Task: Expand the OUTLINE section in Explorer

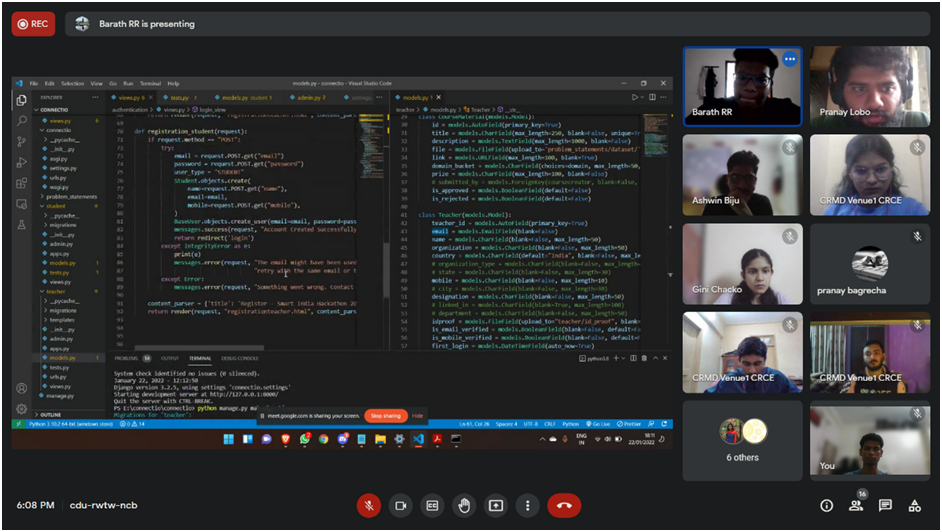Action: pyautogui.click(x=50, y=414)
